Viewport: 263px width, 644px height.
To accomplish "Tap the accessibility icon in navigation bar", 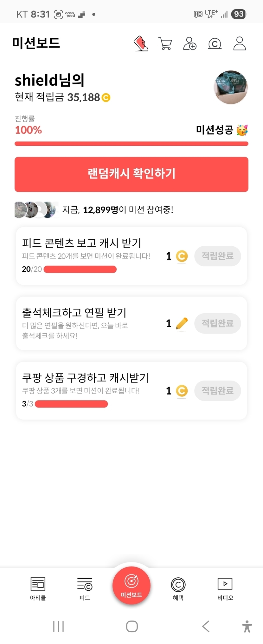I will (x=247, y=626).
